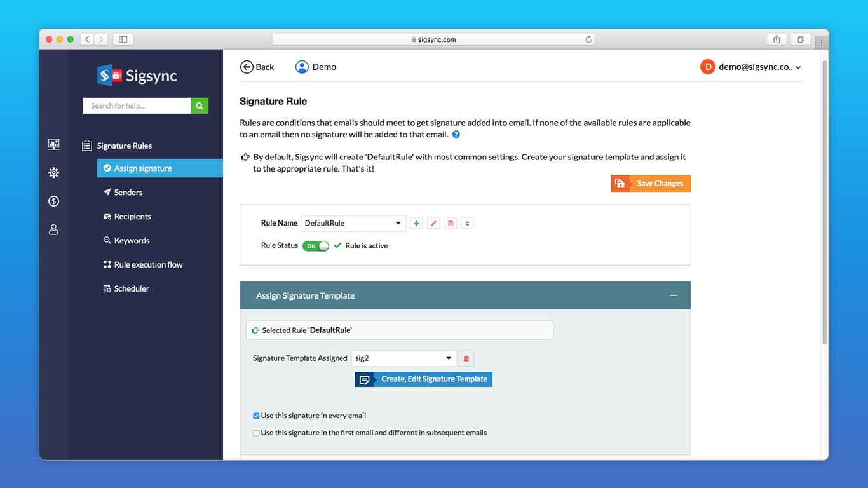
Task: Go back in Safari history
Action: coord(87,39)
